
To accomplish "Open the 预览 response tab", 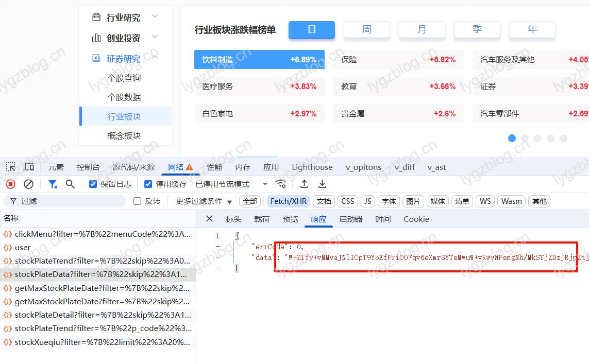I will pos(290,219).
